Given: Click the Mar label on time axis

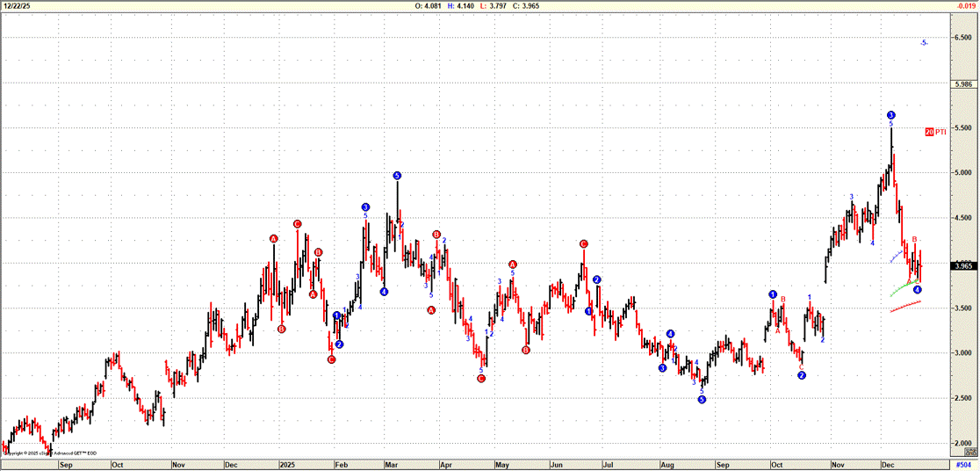Looking at the screenshot, I should click(x=392, y=463).
